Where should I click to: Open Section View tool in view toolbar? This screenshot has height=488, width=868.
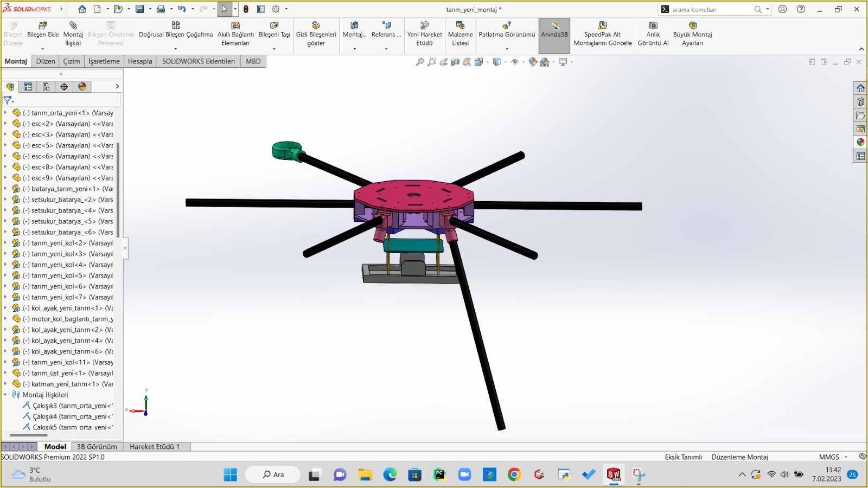pyautogui.click(x=456, y=62)
